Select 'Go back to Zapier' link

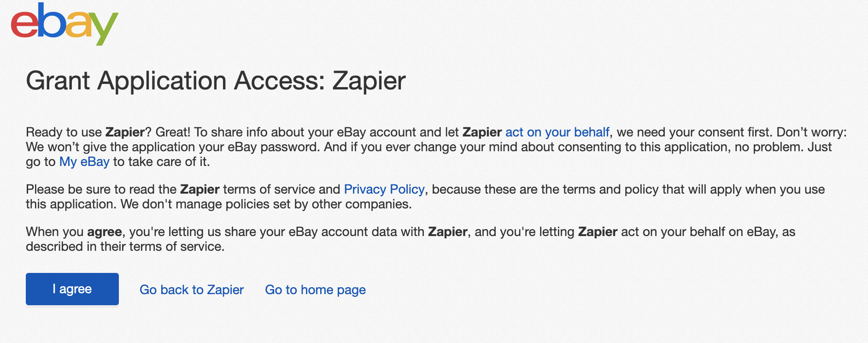click(192, 290)
